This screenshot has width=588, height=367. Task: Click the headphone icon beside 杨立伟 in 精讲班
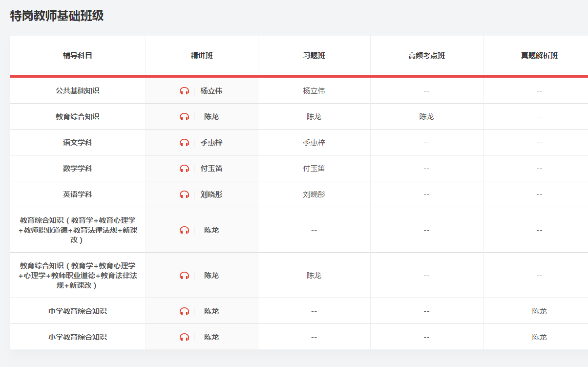click(x=184, y=91)
